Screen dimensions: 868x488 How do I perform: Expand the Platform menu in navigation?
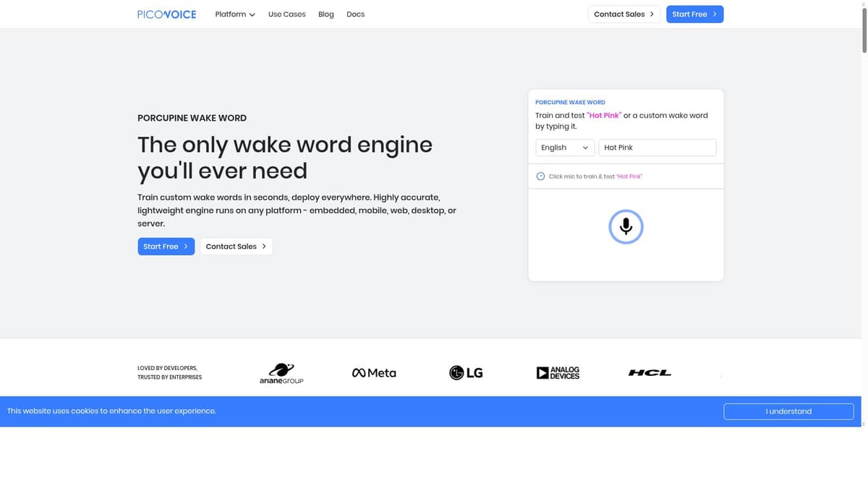coord(235,14)
